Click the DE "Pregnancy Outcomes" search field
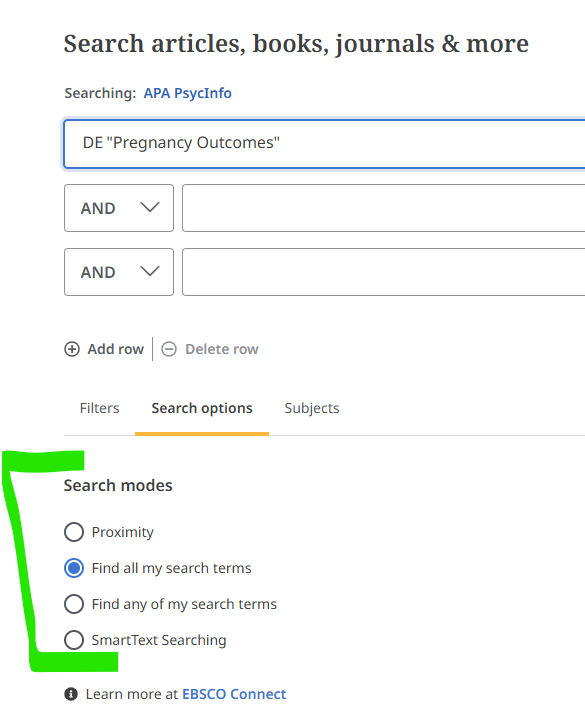 [325, 144]
